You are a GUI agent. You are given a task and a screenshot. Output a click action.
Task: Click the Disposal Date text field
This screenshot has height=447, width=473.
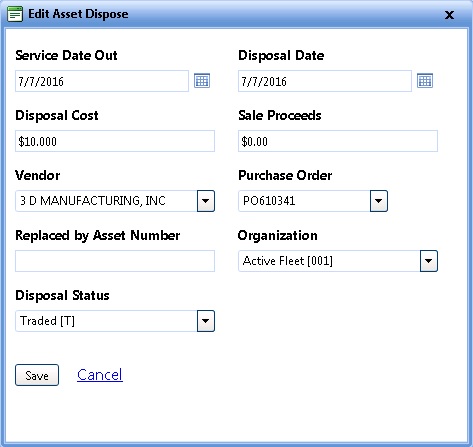(x=325, y=81)
